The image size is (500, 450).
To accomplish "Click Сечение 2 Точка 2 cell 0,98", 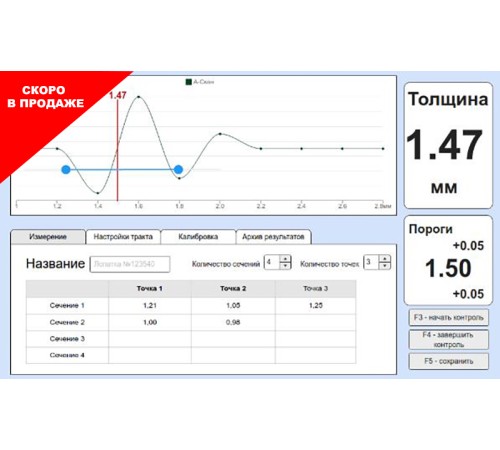I will click(233, 322).
